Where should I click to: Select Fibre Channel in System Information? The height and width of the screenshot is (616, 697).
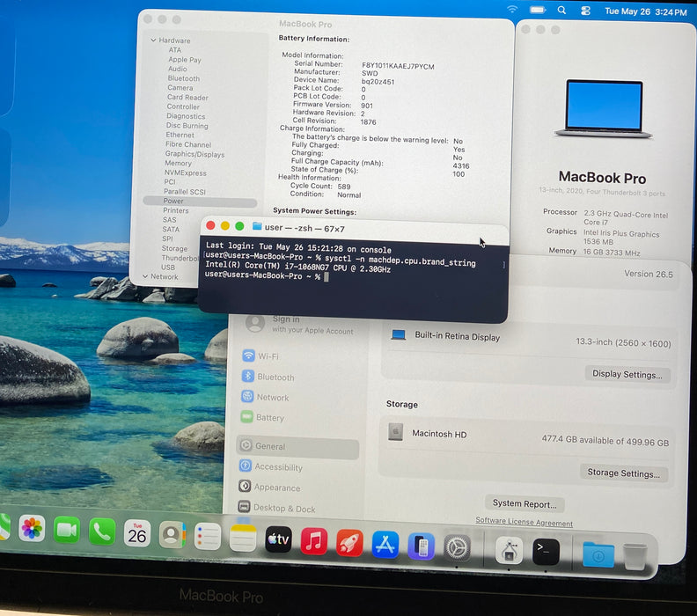[x=188, y=144]
